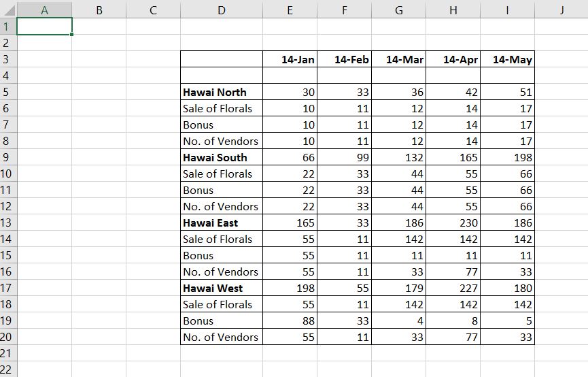
Task: Select row 20 header
Action: pyautogui.click(x=8, y=337)
